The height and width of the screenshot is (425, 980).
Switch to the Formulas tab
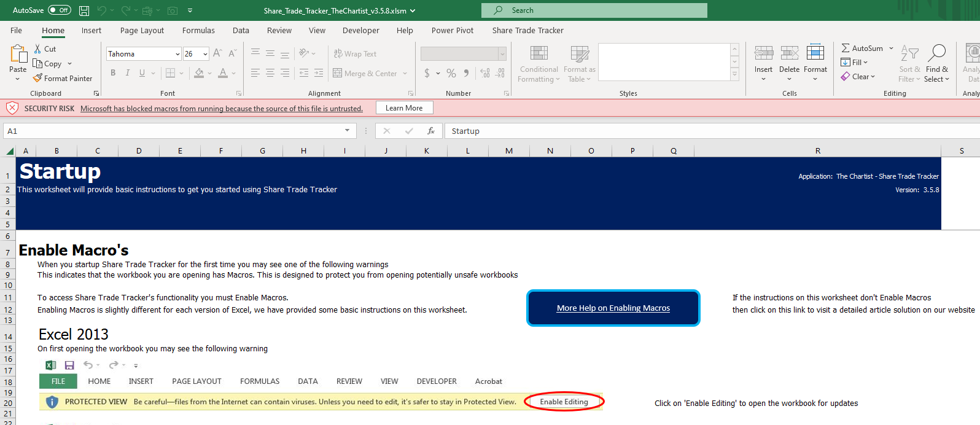click(x=198, y=30)
